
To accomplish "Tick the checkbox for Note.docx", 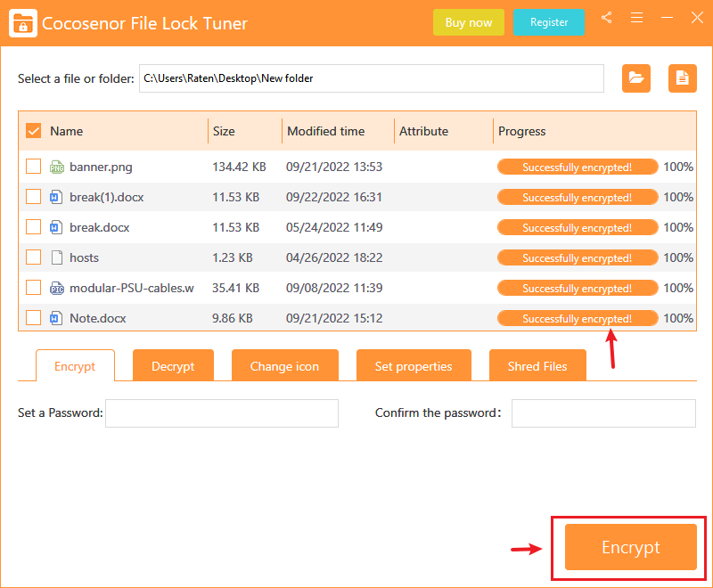I will pyautogui.click(x=34, y=318).
